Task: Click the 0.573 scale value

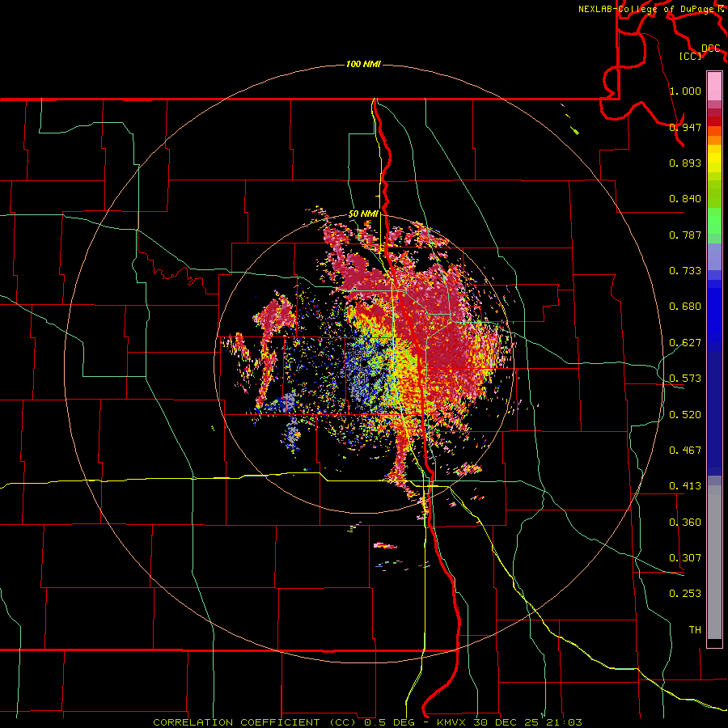Action: (x=685, y=379)
